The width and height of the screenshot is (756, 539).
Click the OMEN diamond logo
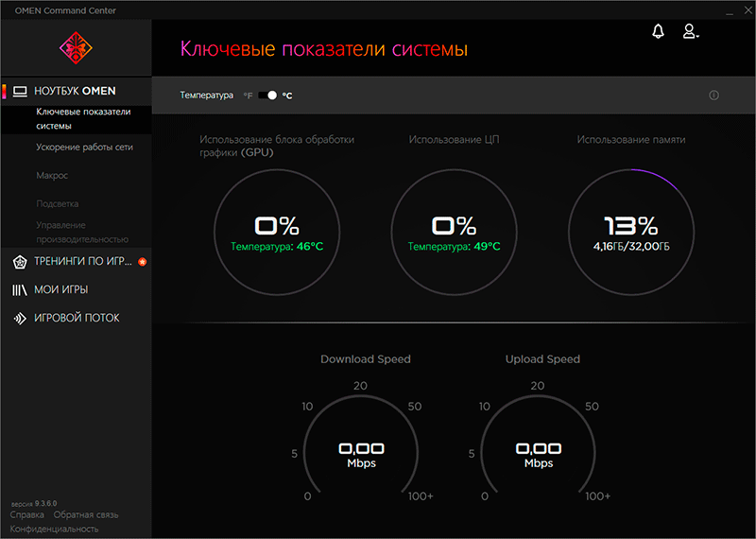pyautogui.click(x=76, y=48)
